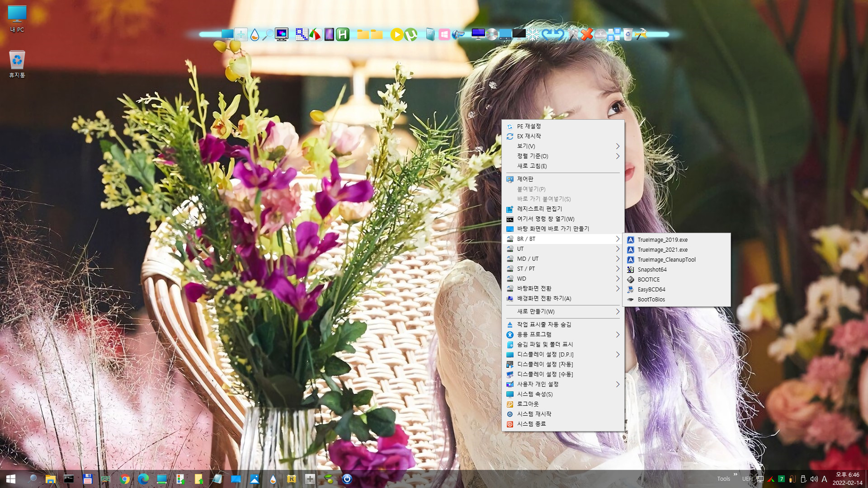Expand the 응용 프로그램 submenu
This screenshot has width=868, height=488.
click(x=563, y=334)
